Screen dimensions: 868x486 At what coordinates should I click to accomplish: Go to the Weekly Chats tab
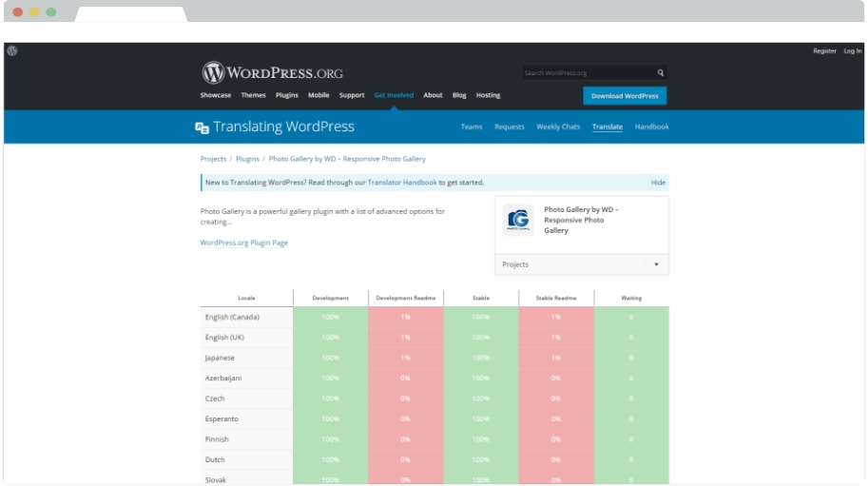coord(558,126)
